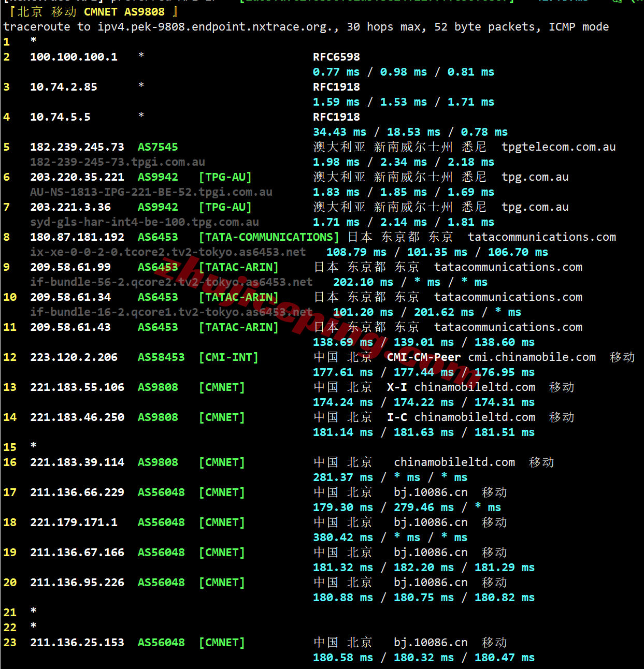644x669 pixels.
Task: Click IP 203.221.3.36 on hop 7
Action: point(70,207)
